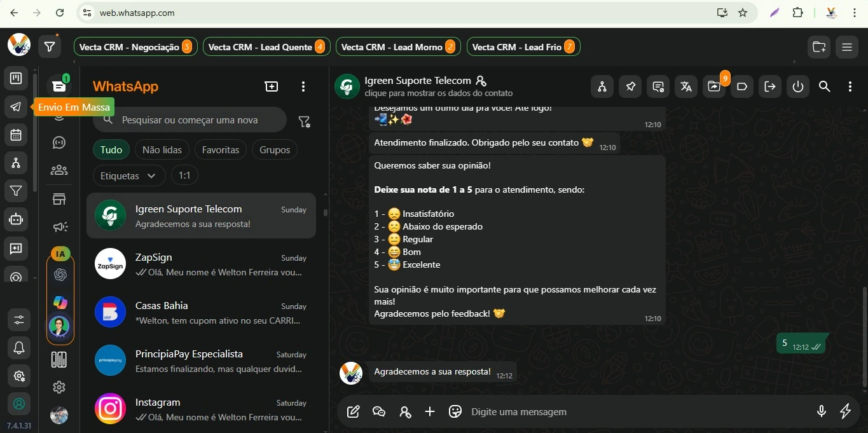This screenshot has width=868, height=433.
Task: Select the 1:1 filter chip
Action: click(184, 175)
